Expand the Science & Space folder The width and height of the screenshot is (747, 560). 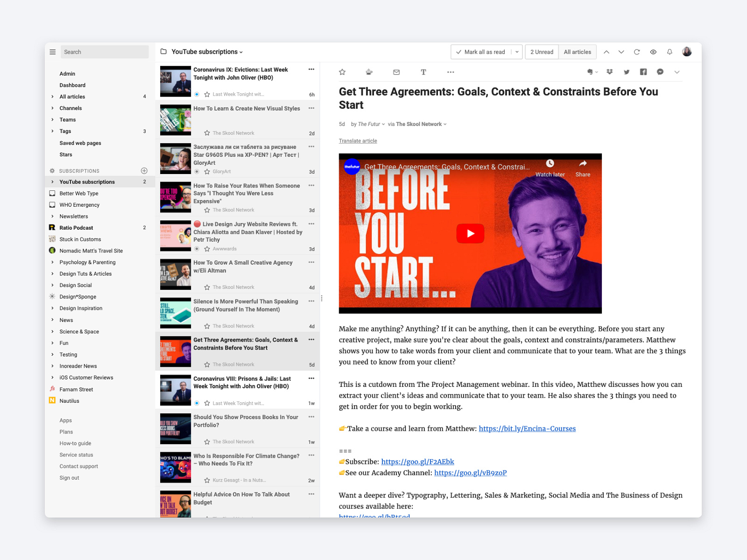click(52, 331)
